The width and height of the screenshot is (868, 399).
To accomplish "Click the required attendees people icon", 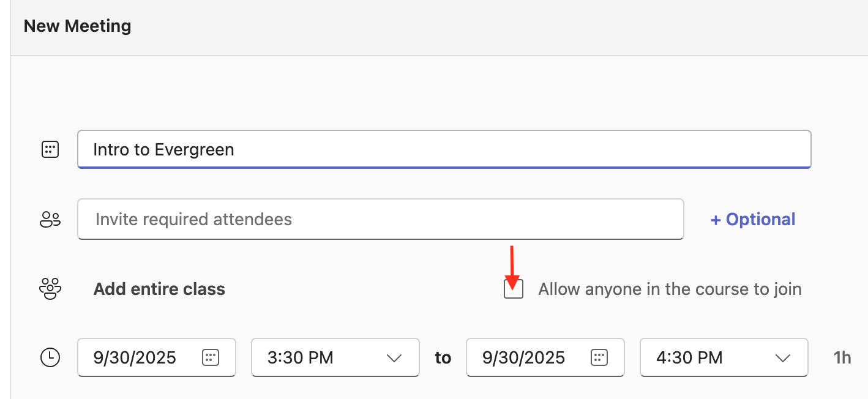I will pyautogui.click(x=50, y=220).
